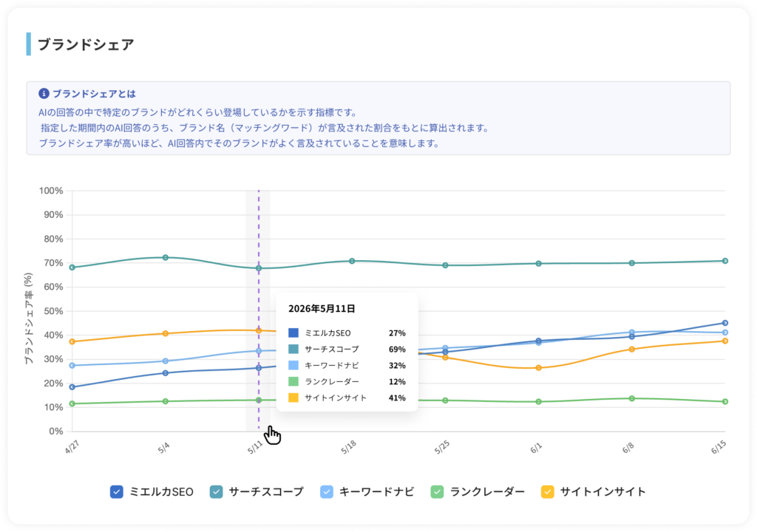This screenshot has width=757, height=532.
Task: Click the 4/27 x-axis date label
Action: pyautogui.click(x=72, y=447)
